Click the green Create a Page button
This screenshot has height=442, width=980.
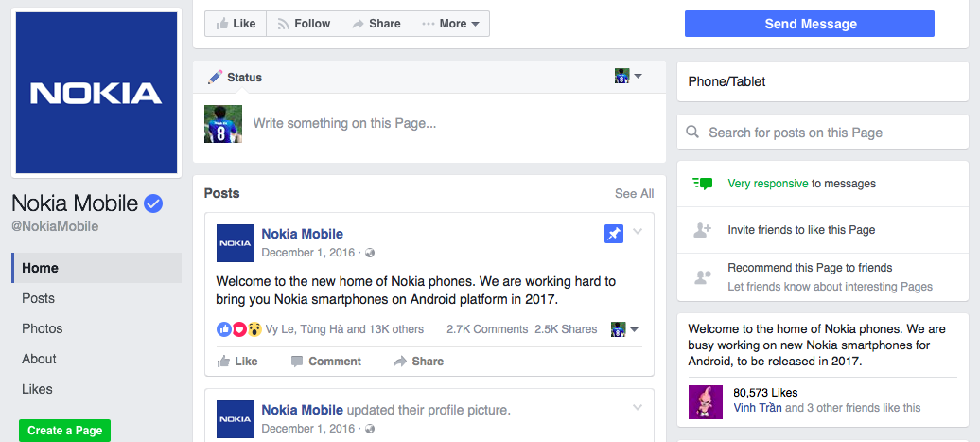coord(64,431)
